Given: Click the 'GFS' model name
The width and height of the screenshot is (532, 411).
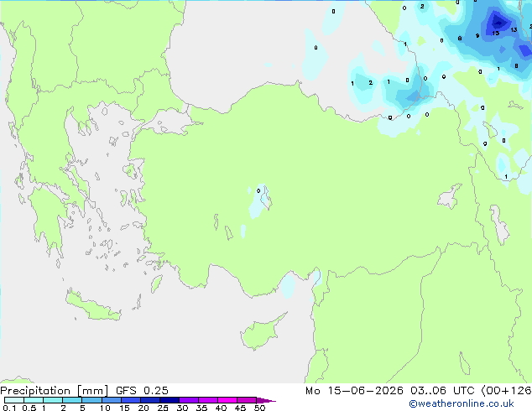Looking at the screenshot, I should point(126,390).
